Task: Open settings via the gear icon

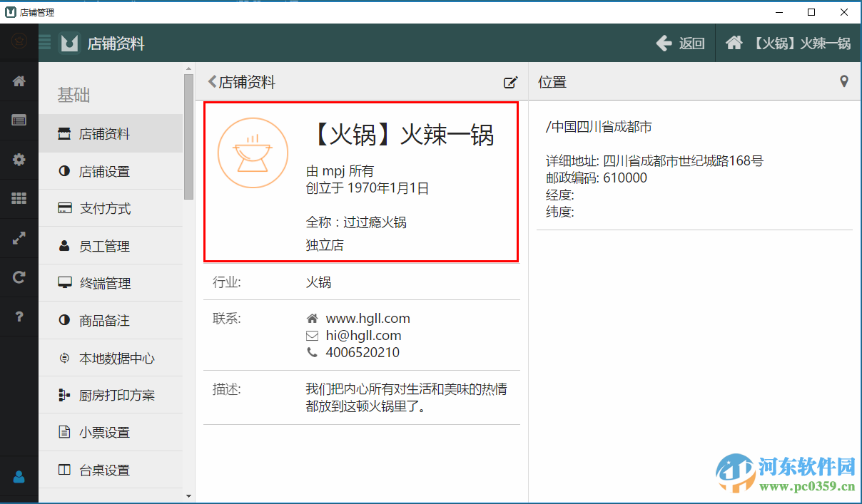Action: [x=19, y=160]
